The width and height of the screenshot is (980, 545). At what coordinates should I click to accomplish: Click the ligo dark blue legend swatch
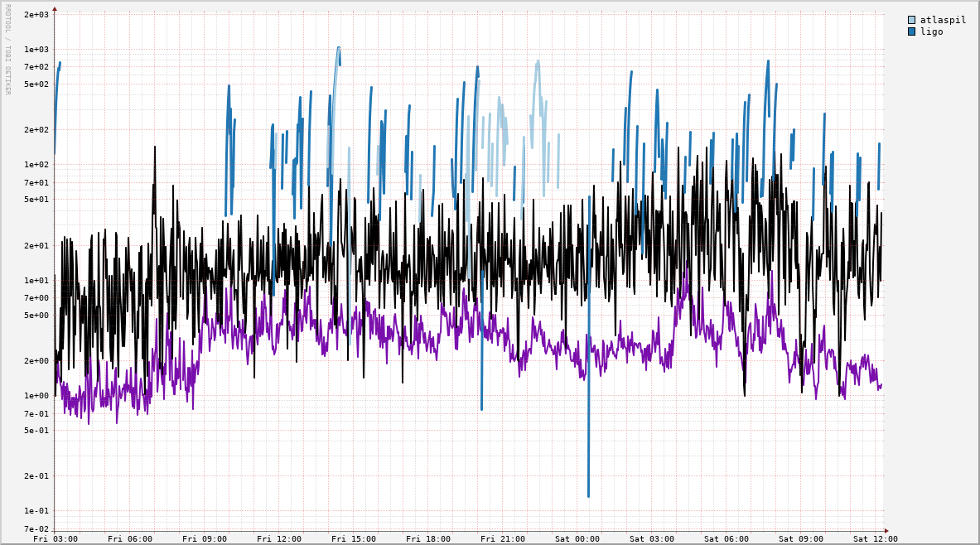point(912,31)
